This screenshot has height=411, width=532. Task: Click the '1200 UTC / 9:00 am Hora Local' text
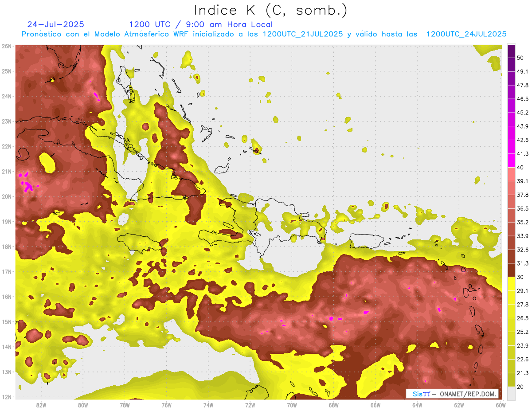[201, 24]
